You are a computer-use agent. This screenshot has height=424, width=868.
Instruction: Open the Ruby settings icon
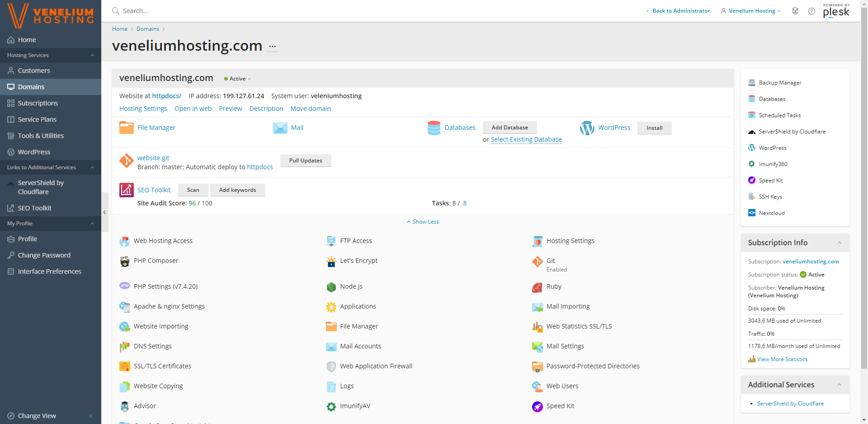(x=537, y=287)
